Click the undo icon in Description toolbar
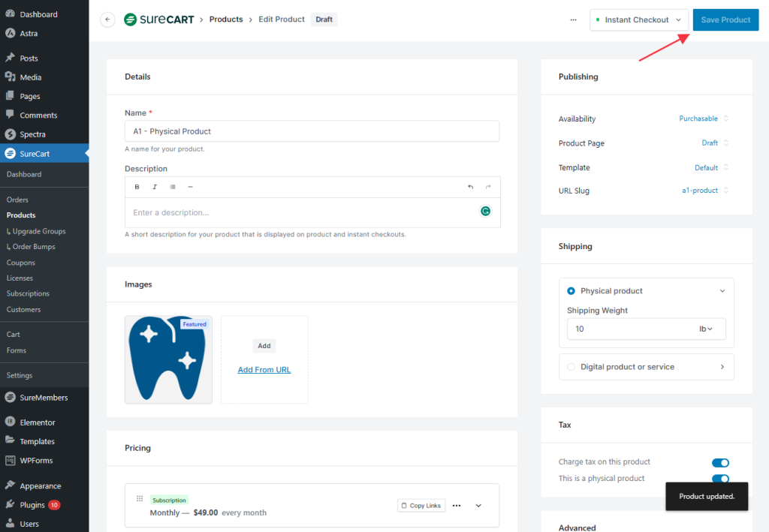769x532 pixels. (470, 187)
